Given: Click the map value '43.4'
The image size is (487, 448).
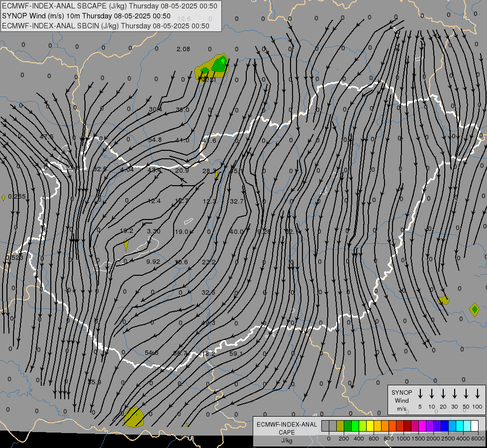Looking at the screenshot, I should point(154,170).
